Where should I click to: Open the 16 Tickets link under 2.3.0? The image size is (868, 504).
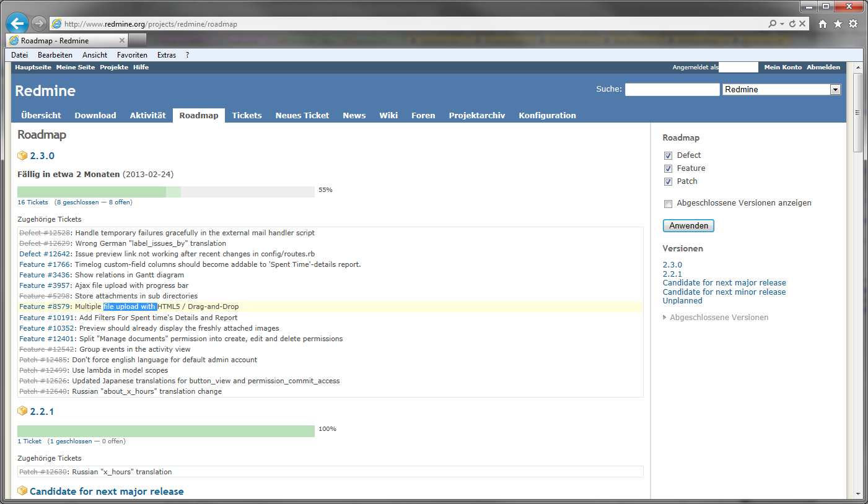coord(33,202)
